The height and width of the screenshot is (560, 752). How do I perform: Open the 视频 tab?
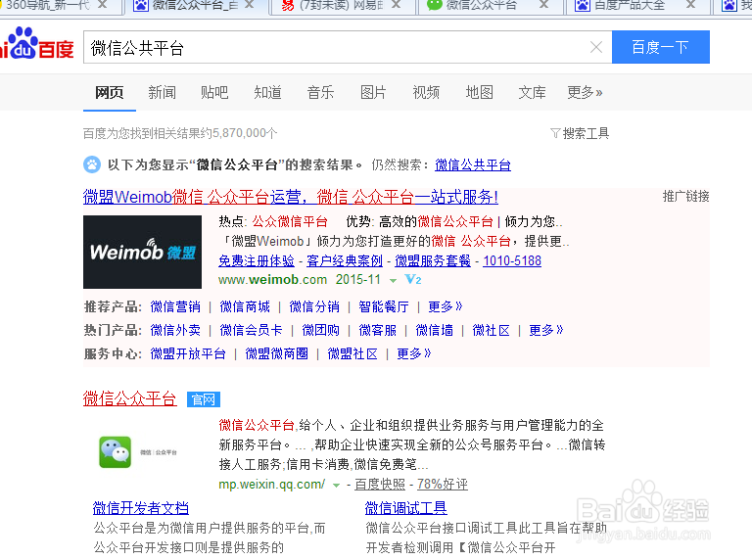click(x=426, y=93)
